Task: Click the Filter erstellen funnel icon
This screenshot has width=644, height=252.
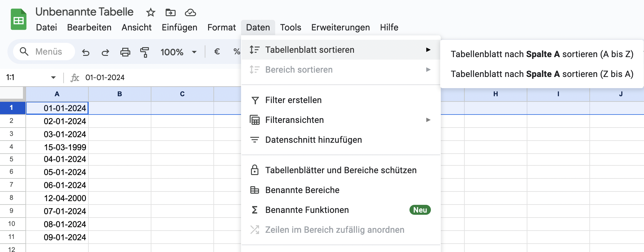Action: (x=255, y=100)
